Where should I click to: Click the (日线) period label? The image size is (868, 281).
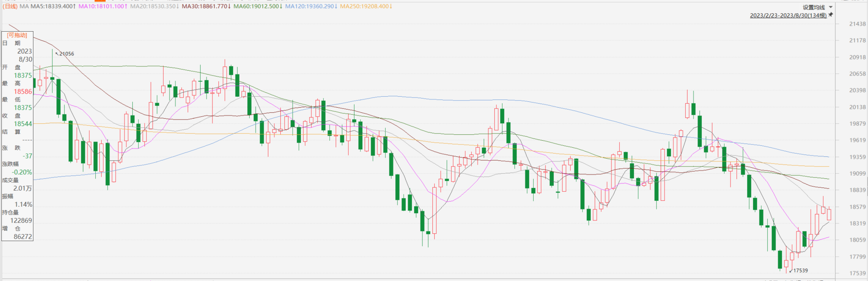(x=10, y=6)
